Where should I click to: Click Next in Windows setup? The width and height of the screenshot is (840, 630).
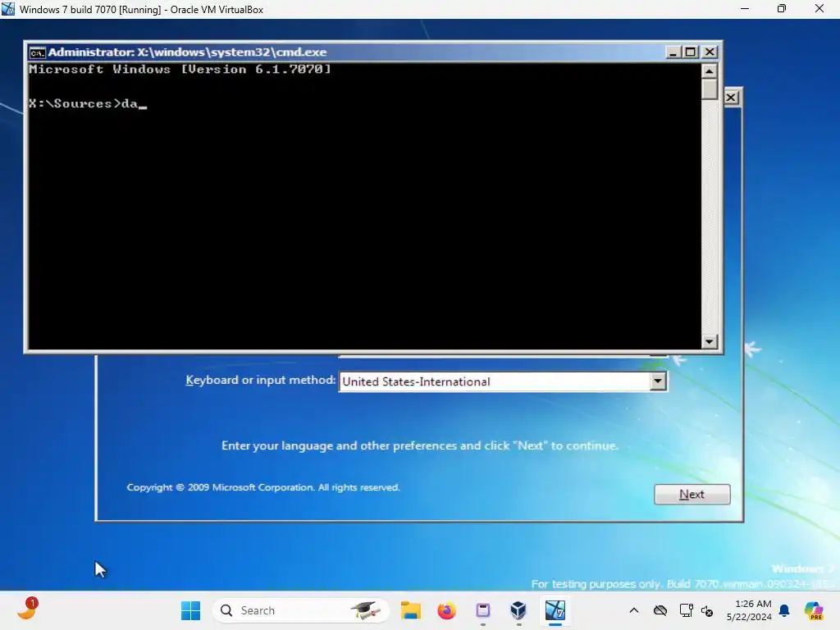[692, 494]
